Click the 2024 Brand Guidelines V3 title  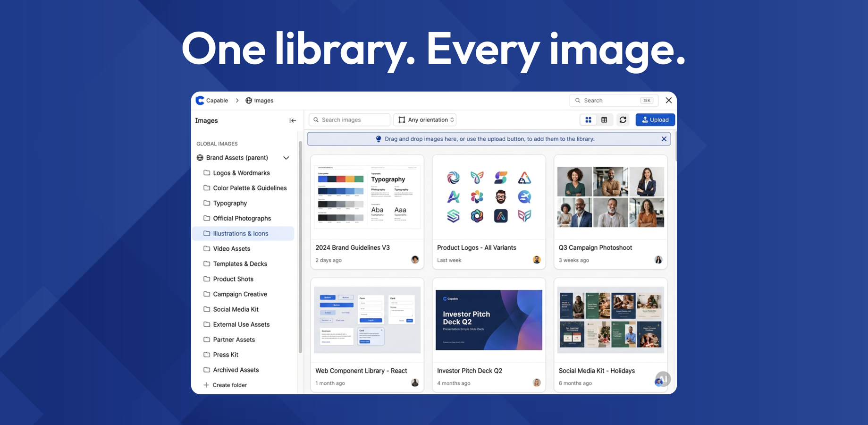[x=353, y=247]
